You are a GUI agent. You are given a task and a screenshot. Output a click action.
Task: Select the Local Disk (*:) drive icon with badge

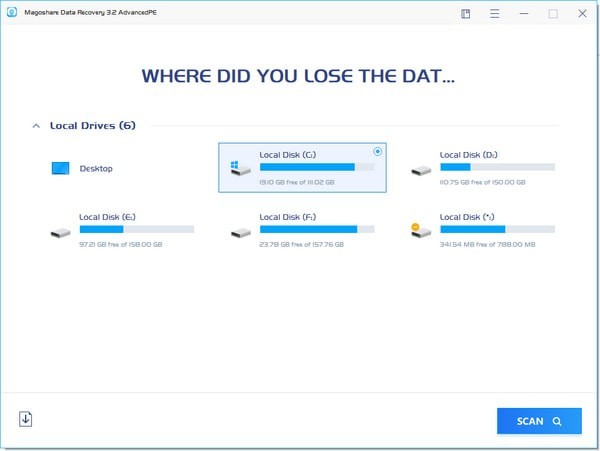[x=420, y=230]
